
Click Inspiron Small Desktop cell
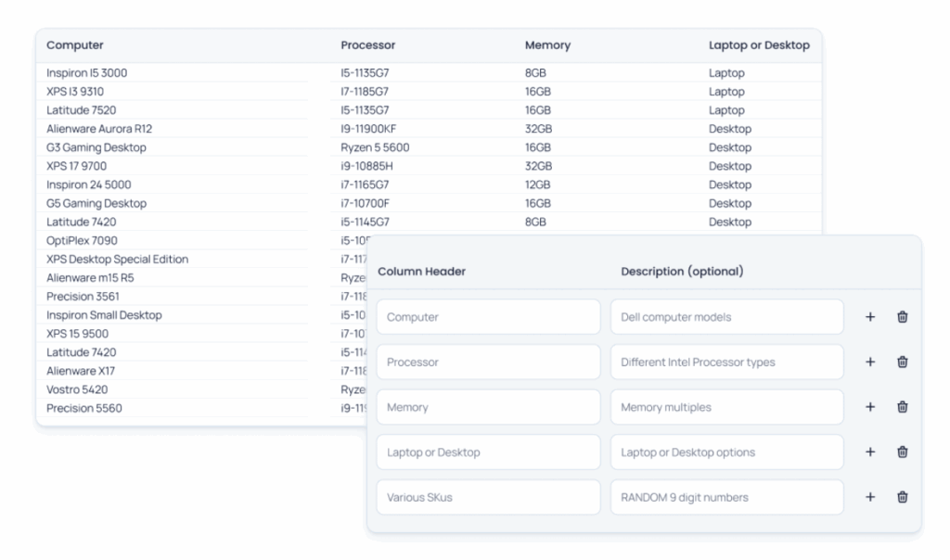point(104,315)
